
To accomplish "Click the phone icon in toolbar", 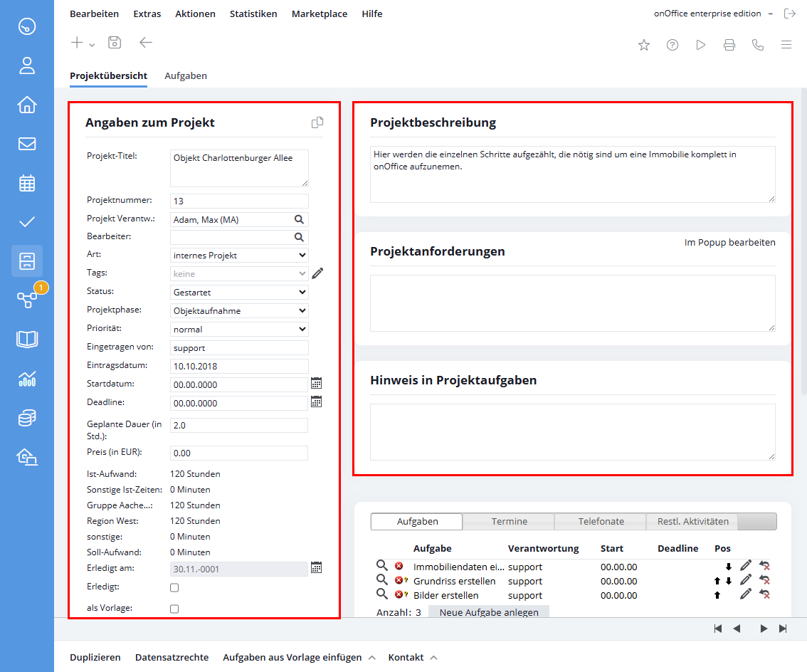I will coord(757,45).
